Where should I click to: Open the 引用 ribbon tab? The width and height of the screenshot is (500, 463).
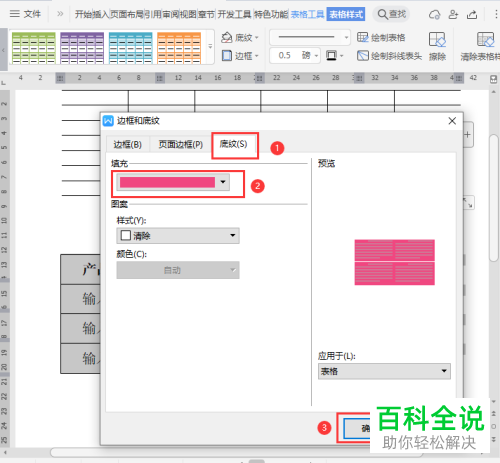153,14
